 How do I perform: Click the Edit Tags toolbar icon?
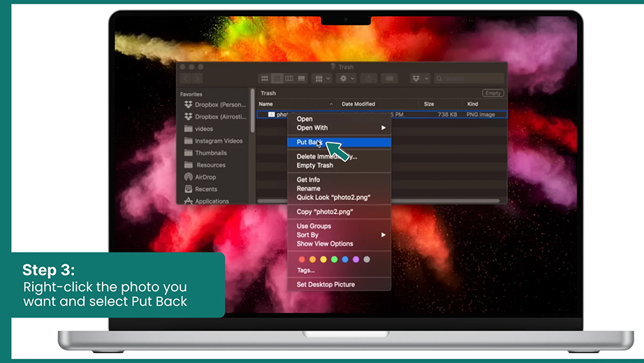point(389,78)
